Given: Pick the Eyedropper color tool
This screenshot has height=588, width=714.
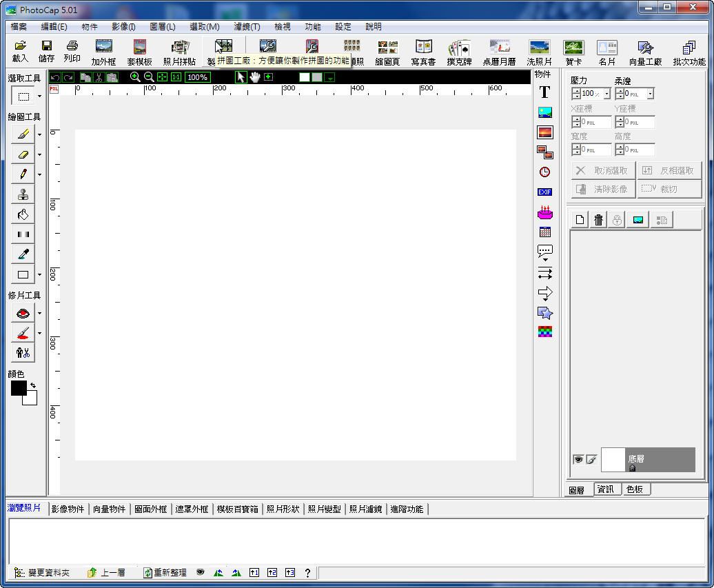Looking at the screenshot, I should 23,254.
